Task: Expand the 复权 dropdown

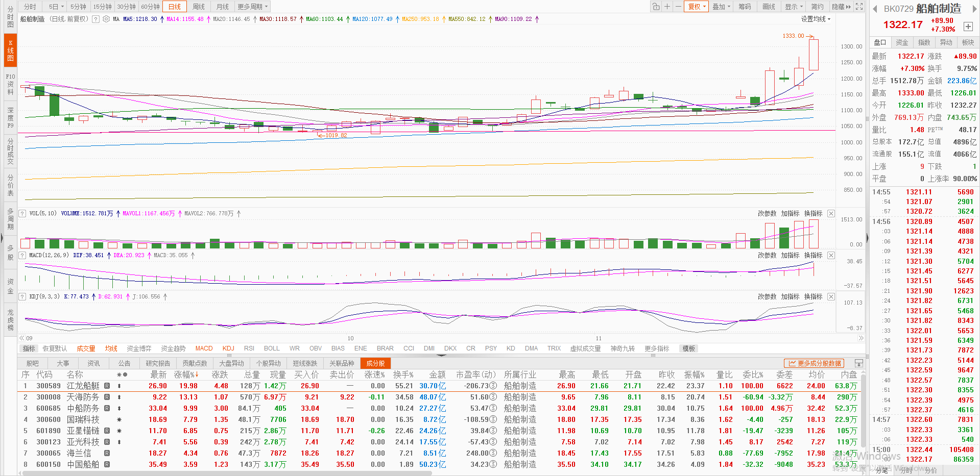Action: pos(697,7)
